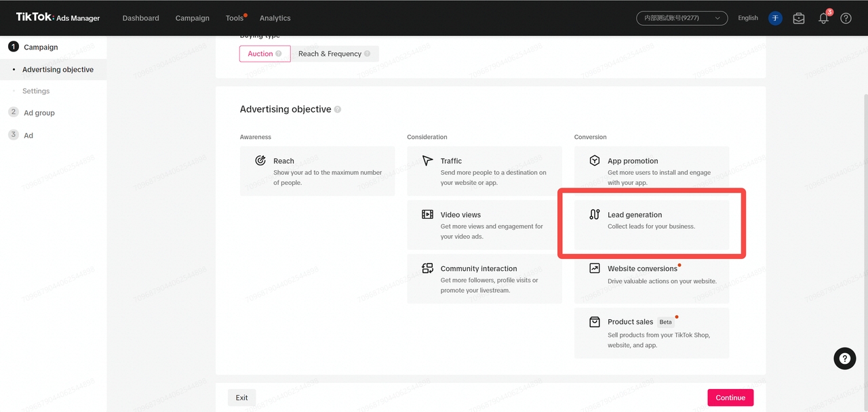
Task: Click the Community interaction icon
Action: click(427, 268)
